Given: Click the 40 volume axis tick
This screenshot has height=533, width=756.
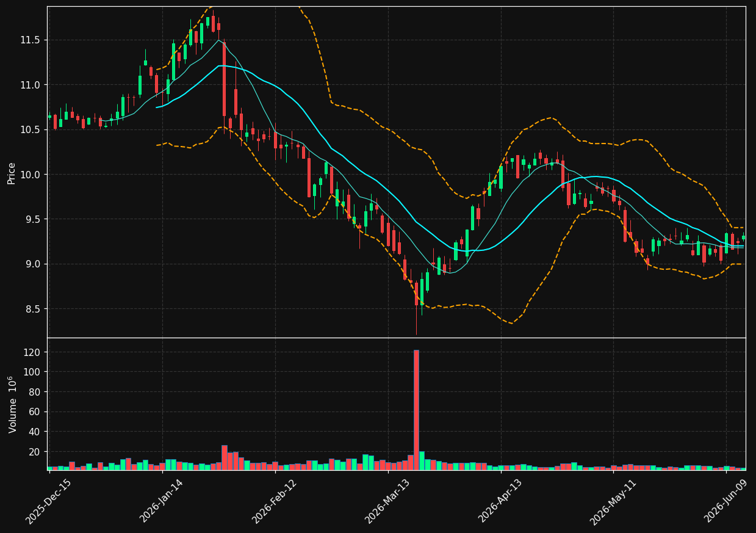Looking at the screenshot, I should [35, 432].
